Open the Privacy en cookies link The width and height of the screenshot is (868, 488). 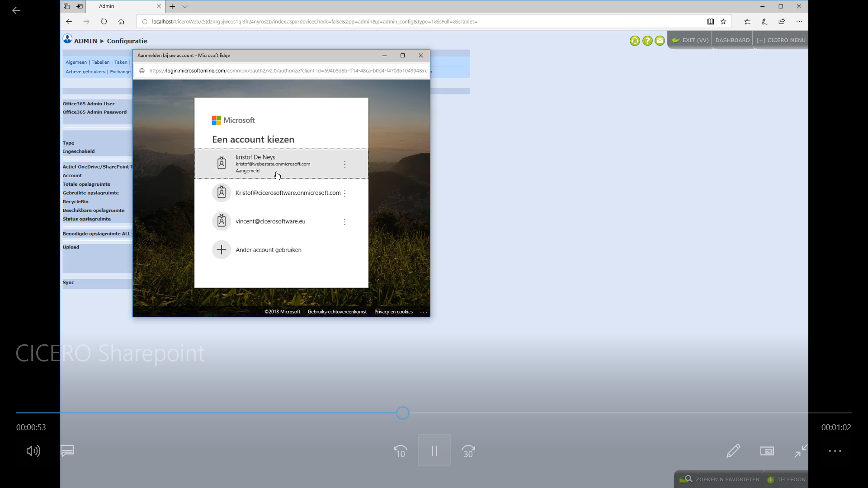pyautogui.click(x=393, y=312)
